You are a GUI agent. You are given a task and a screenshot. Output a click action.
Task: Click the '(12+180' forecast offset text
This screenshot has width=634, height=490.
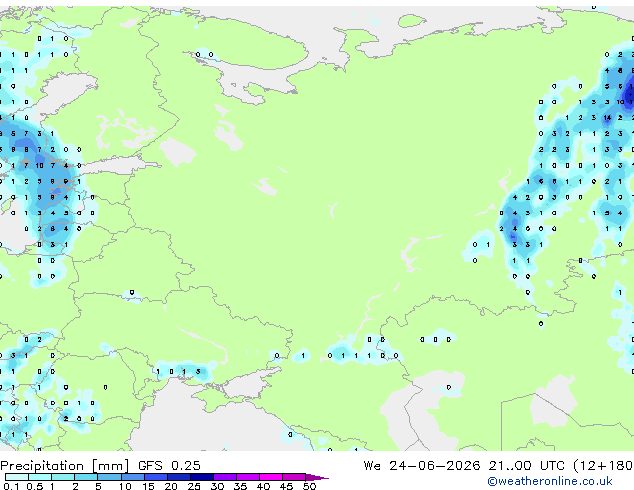[603, 466]
